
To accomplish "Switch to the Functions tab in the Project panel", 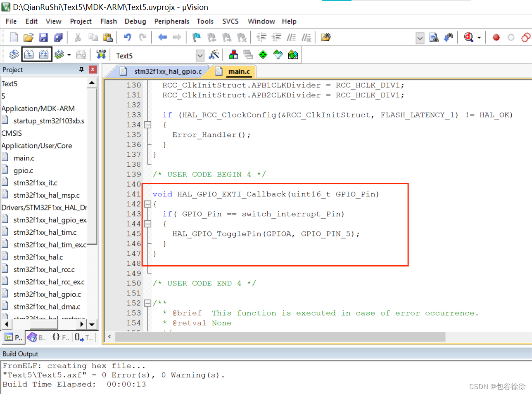I will pos(61,337).
